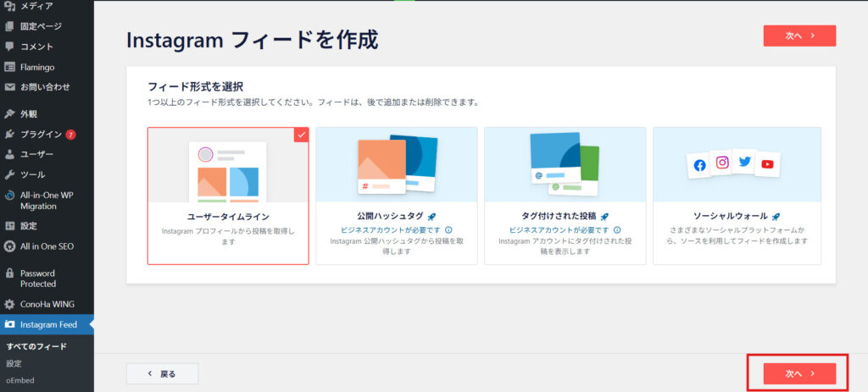This screenshot has height=392, width=868.
Task: Open the すべてのフィード submenu item
Action: [36, 346]
